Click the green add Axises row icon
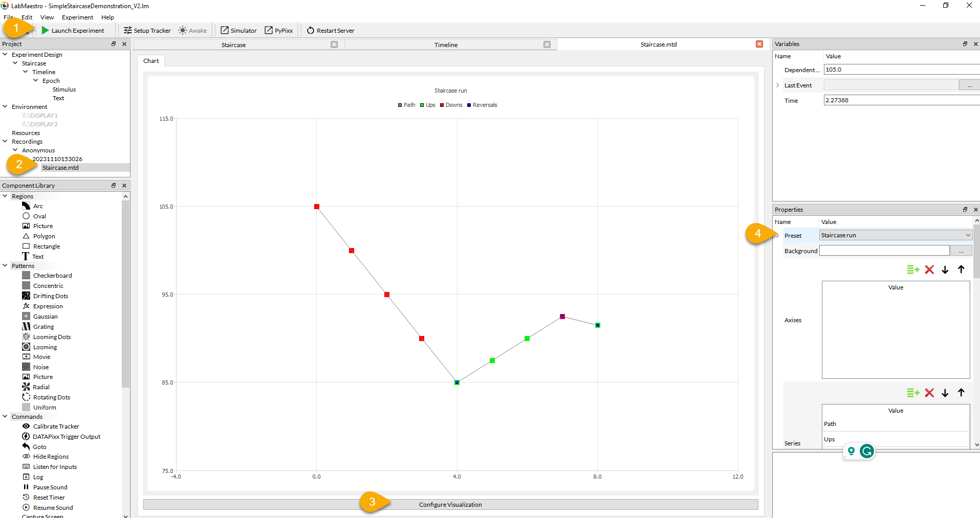 click(913, 269)
